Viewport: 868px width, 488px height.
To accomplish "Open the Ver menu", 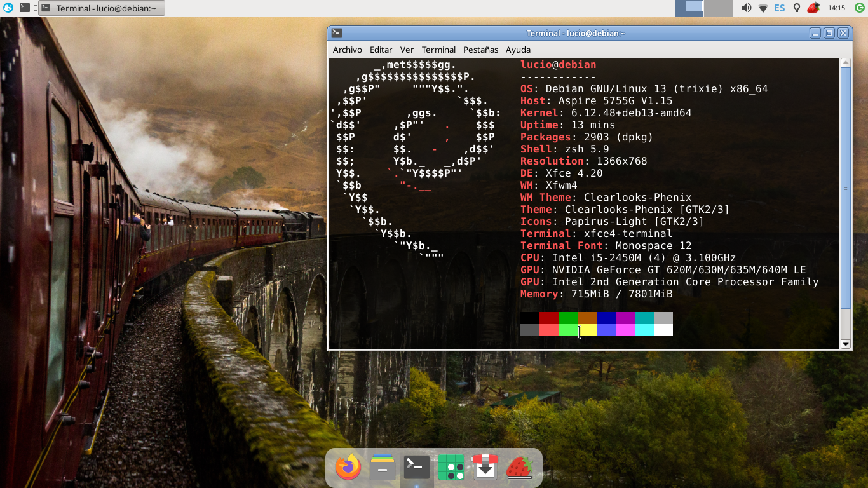I will 407,50.
